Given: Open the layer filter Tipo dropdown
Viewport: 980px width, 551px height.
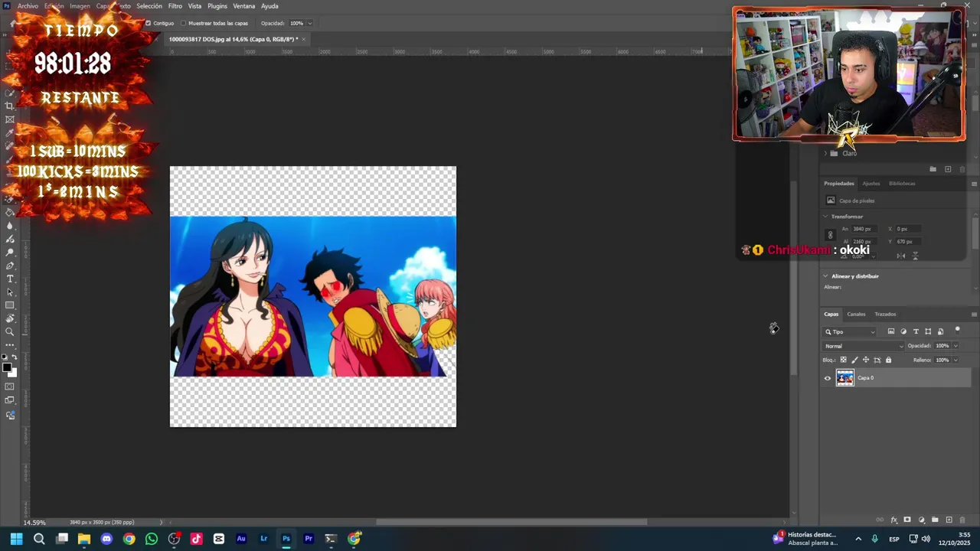Looking at the screenshot, I should click(x=850, y=332).
